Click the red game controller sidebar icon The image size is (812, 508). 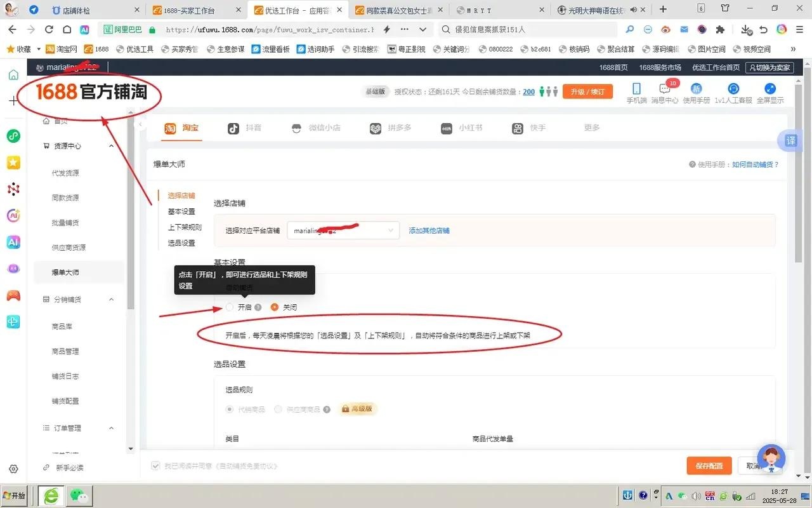(13, 295)
